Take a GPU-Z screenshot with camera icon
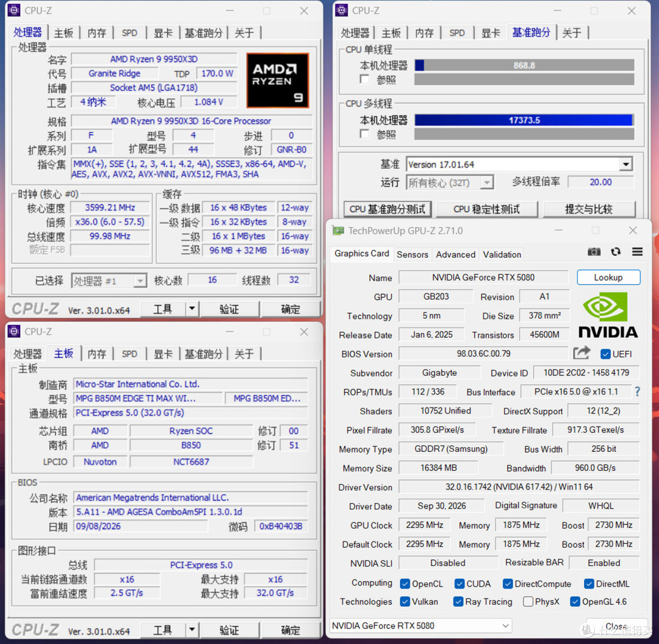 coord(594,252)
